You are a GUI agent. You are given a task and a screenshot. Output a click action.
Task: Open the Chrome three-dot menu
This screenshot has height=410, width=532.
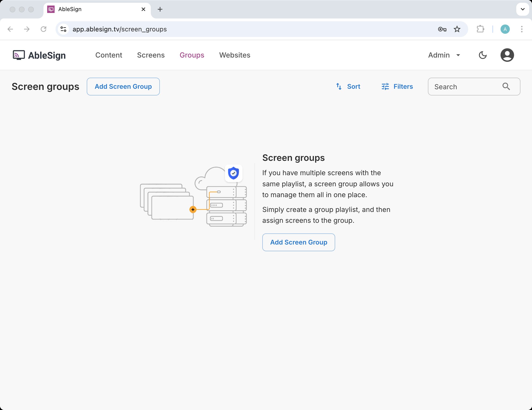pyautogui.click(x=522, y=29)
